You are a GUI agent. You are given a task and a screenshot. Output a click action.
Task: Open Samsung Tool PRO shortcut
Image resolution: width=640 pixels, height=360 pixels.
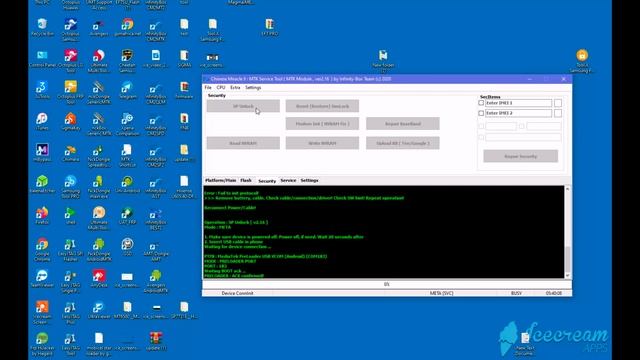pyautogui.click(x=71, y=187)
